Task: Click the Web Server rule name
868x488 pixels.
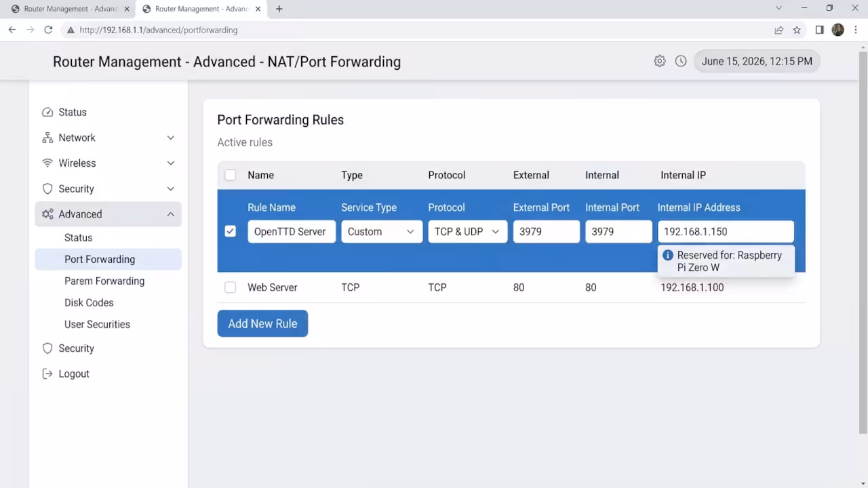Action: pos(273,287)
